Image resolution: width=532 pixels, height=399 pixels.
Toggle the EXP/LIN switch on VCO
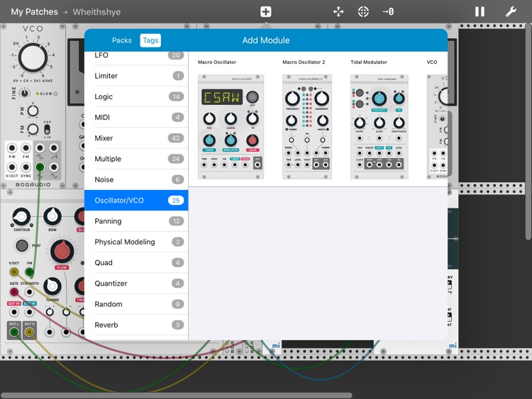coord(47,129)
